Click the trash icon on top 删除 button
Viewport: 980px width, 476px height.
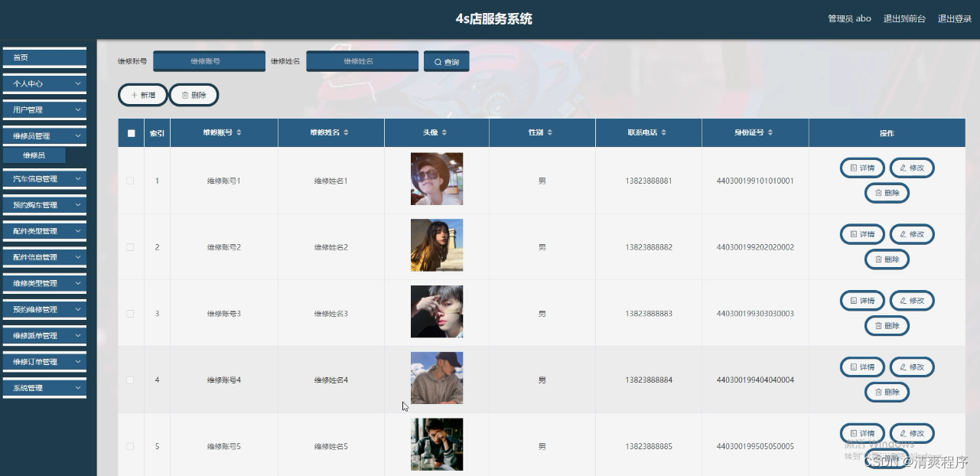184,95
